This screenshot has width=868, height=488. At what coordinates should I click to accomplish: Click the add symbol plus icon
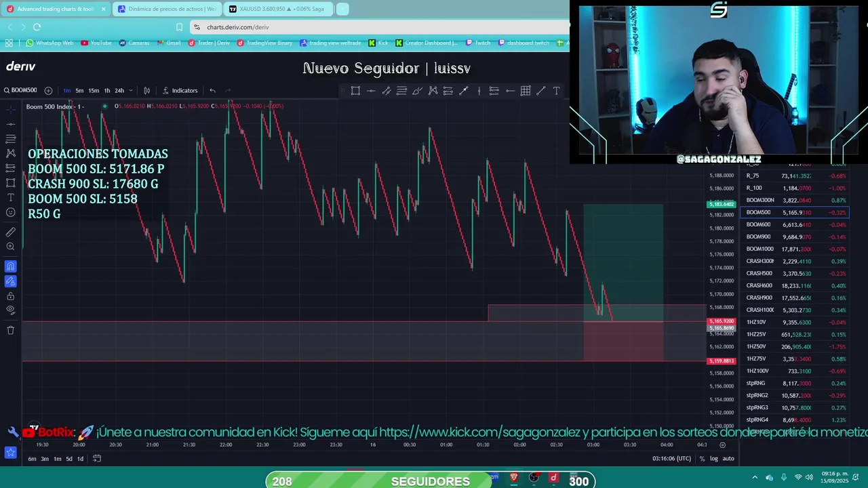pos(48,91)
